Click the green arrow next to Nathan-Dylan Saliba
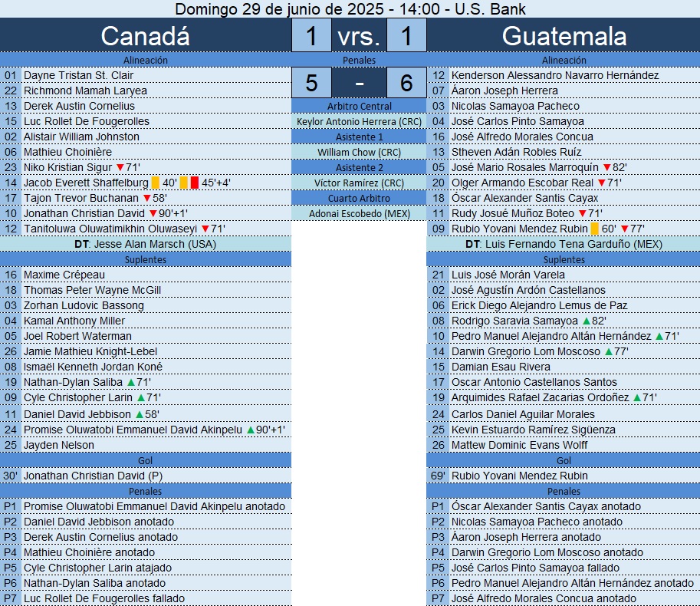Viewport: 700px width, 606px height. [x=130, y=382]
